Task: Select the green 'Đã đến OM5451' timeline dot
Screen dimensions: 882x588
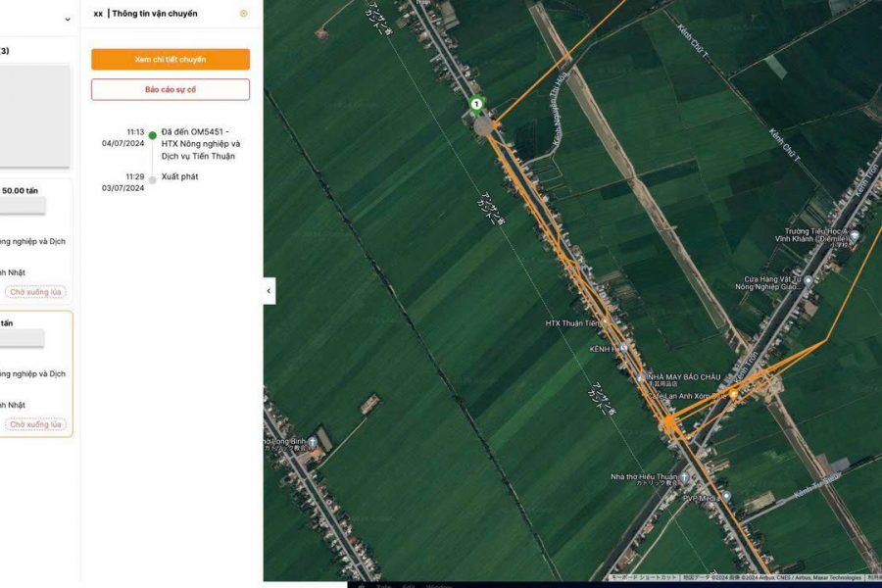Action: point(152,135)
